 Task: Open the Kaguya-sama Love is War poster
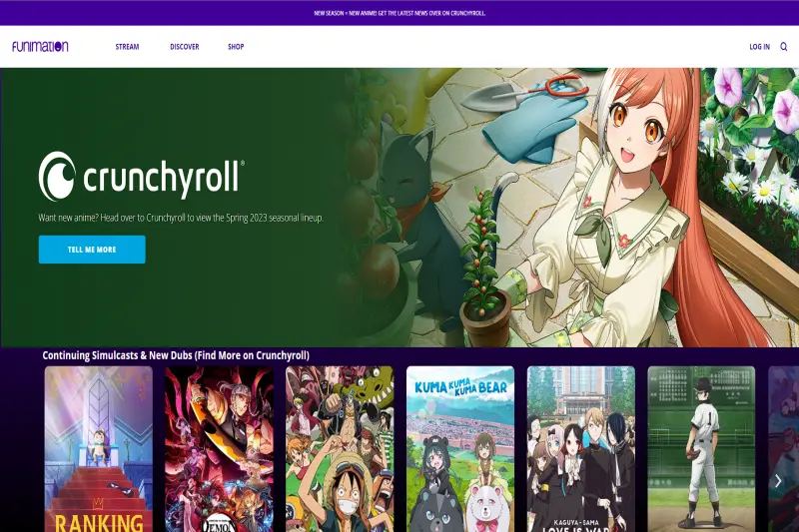[x=581, y=449]
